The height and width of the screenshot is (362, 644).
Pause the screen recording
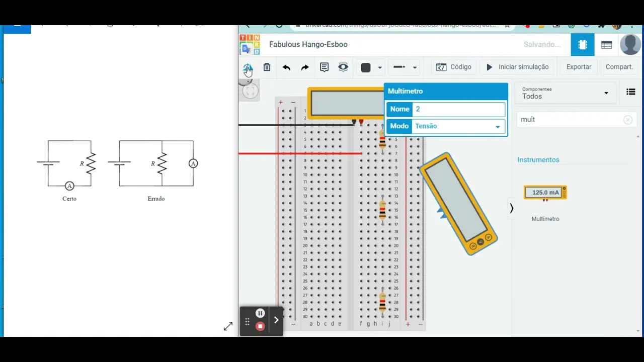(x=260, y=313)
